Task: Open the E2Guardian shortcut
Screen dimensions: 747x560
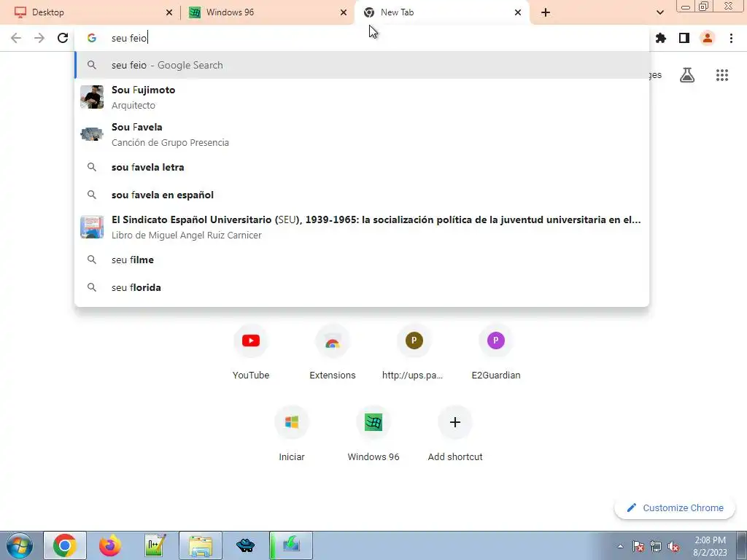Action: [496, 352]
